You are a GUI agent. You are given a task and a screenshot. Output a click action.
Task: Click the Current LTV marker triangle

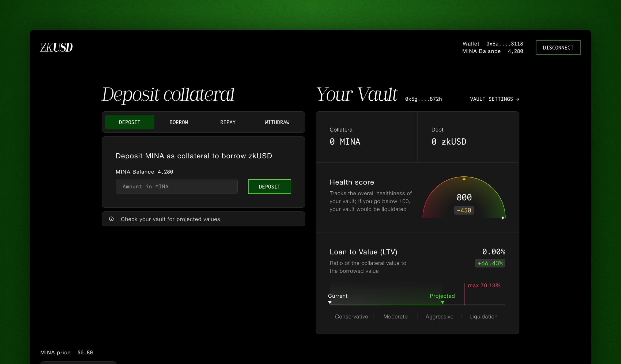click(x=330, y=302)
